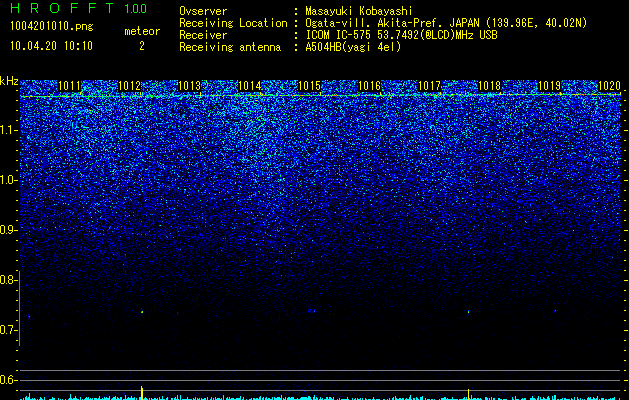Click the HROFFT 1.0.0 program title

(79, 8)
